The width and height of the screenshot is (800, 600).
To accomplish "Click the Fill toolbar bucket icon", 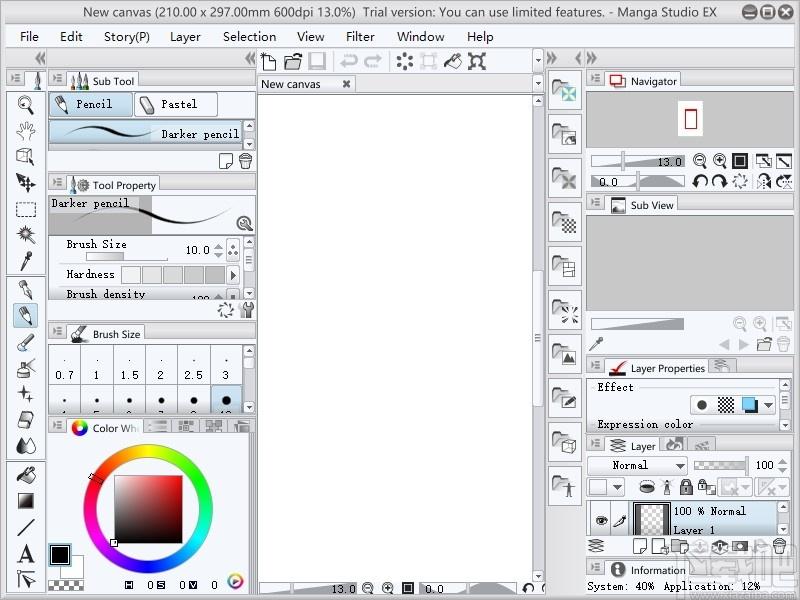I will click(453, 61).
